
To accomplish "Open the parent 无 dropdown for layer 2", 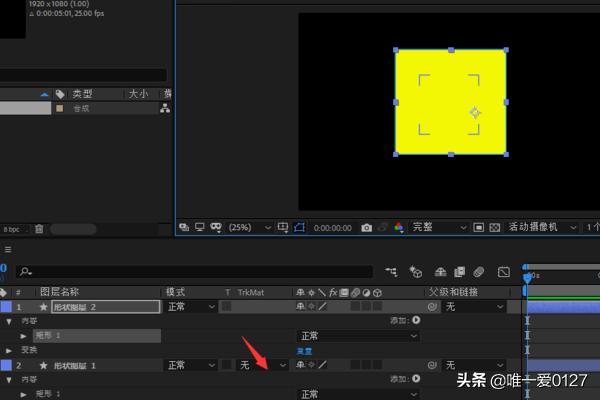I will click(x=474, y=365).
